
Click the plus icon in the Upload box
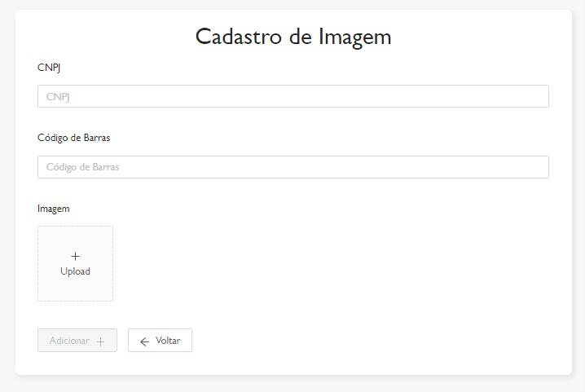(75, 256)
